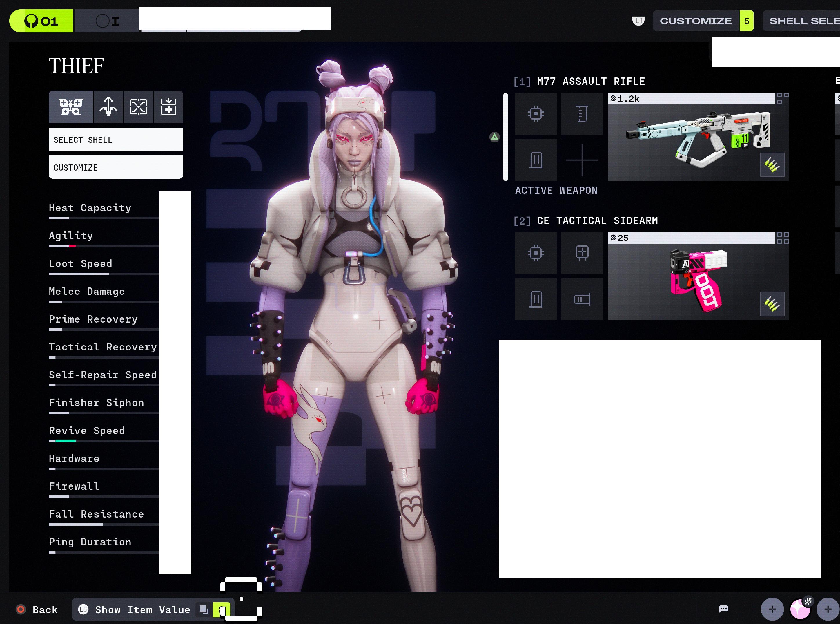Select the medical box plus ability icon
The image size is (840, 624).
(168, 107)
